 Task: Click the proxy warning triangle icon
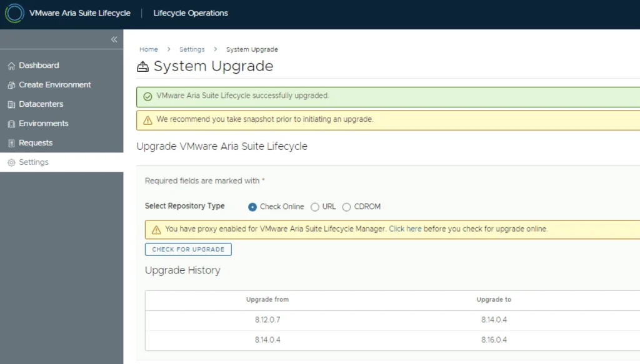tap(156, 230)
